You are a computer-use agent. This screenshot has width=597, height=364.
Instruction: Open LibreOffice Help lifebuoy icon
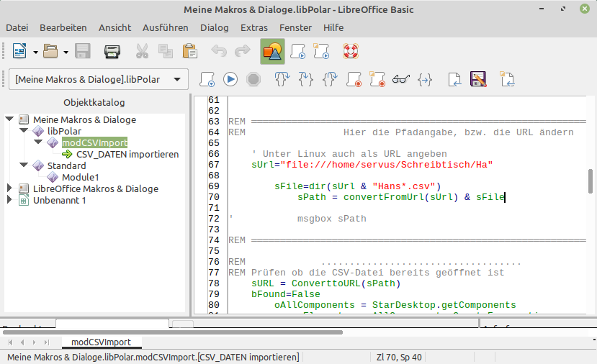(x=351, y=51)
